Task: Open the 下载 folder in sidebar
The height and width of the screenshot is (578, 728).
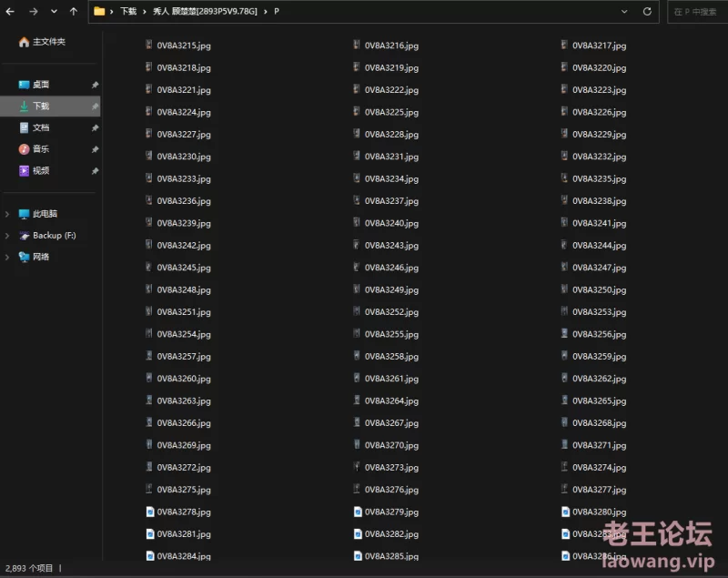Action: click(41, 106)
